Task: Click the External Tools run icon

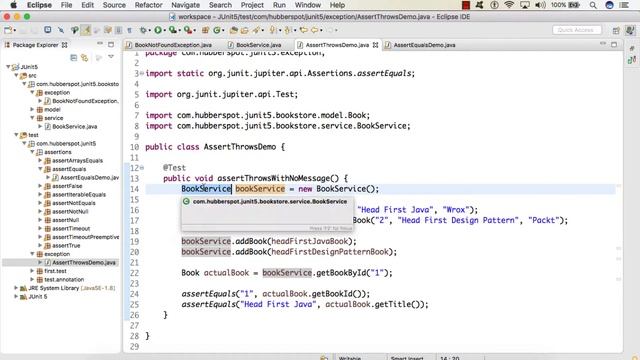Action: 187,30
